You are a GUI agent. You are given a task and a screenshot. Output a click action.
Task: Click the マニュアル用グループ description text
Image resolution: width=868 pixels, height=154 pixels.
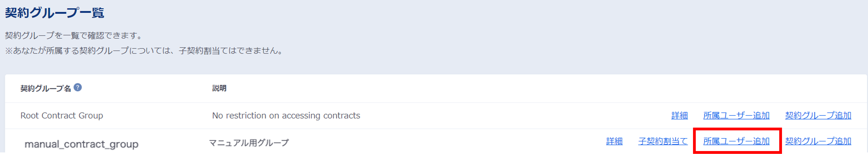pos(249,143)
